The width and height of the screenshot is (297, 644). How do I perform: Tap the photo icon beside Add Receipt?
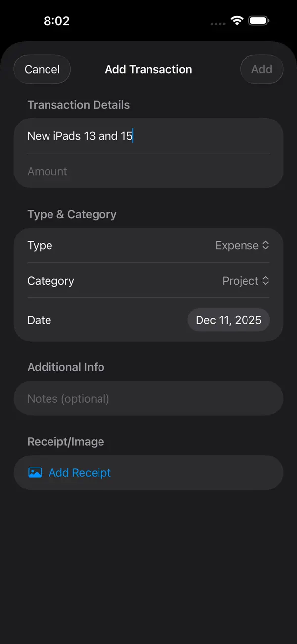35,472
